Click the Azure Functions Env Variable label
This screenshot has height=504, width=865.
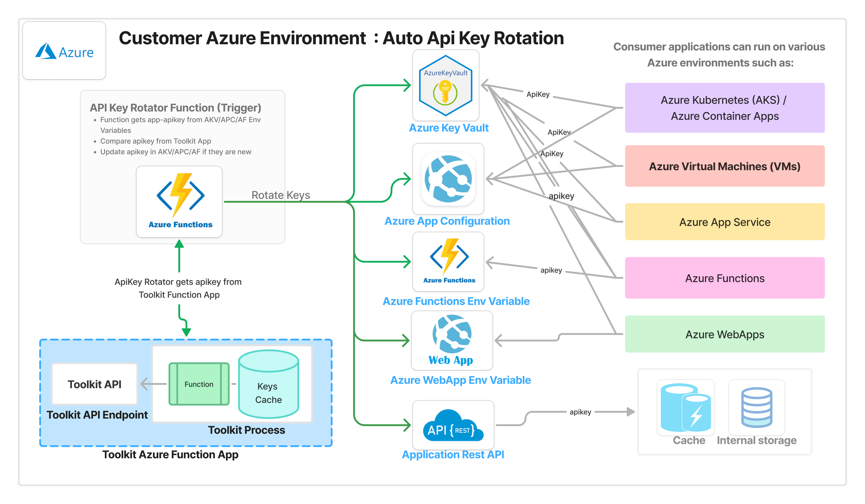click(456, 301)
